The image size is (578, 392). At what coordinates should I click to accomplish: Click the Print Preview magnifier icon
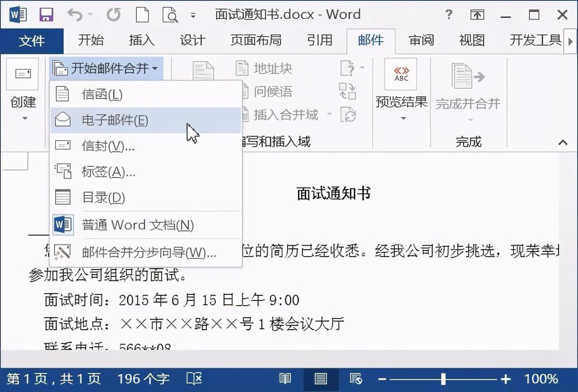[x=171, y=15]
